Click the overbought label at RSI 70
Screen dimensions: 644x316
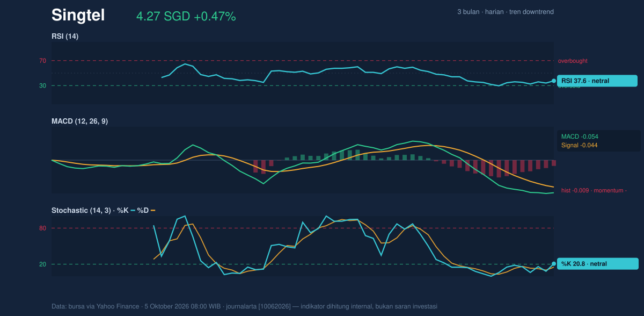pos(573,61)
